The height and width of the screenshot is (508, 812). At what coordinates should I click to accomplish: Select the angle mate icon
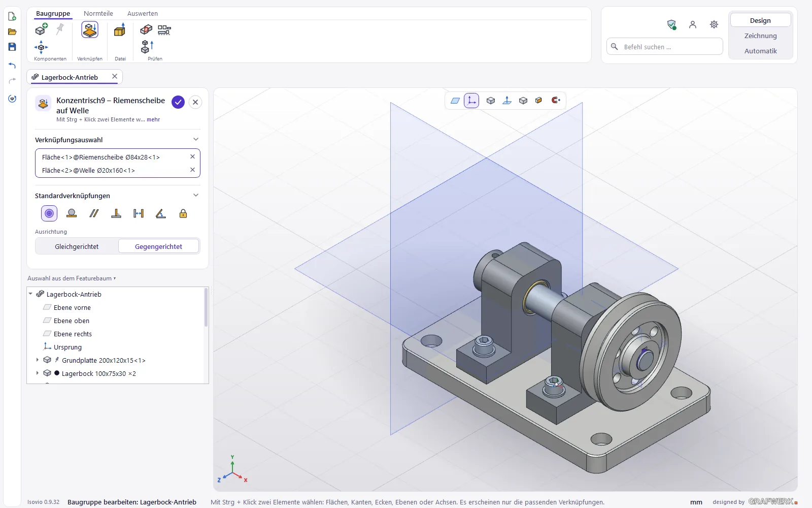161,213
